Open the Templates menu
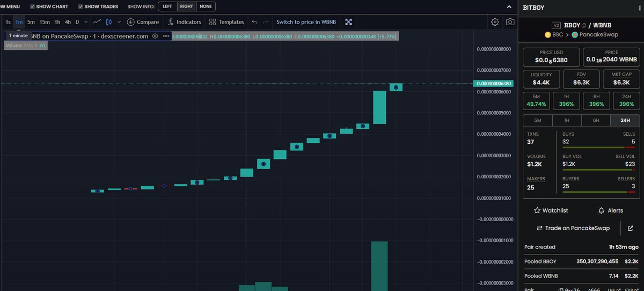644x291 pixels. tap(226, 22)
